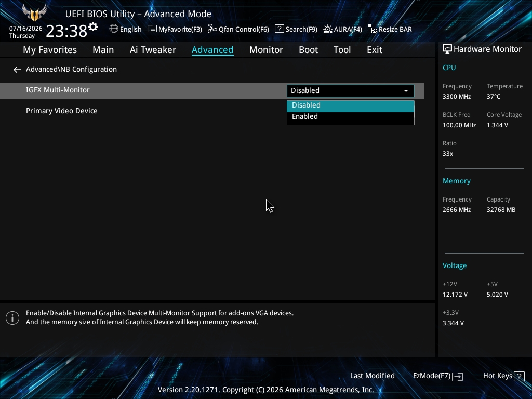Image resolution: width=532 pixels, height=399 pixels.
Task: Open the My Favorites tab
Action: pos(50,50)
